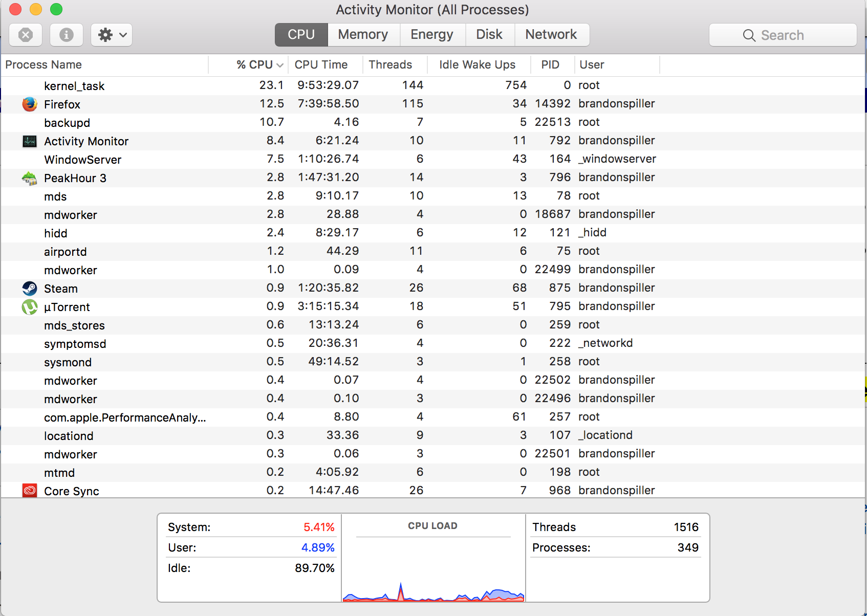Select the mds_stores process row
This screenshot has height=616, width=867.
tap(433, 325)
